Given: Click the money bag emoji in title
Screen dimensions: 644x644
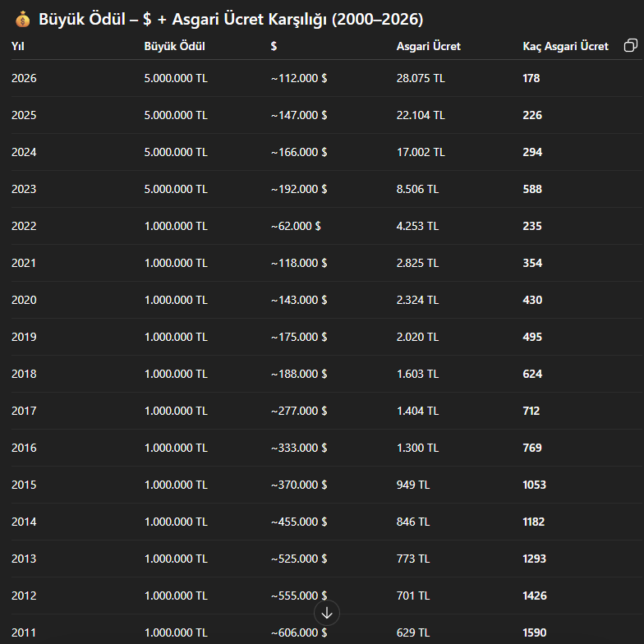Looking at the screenshot, I should pyautogui.click(x=22, y=20).
